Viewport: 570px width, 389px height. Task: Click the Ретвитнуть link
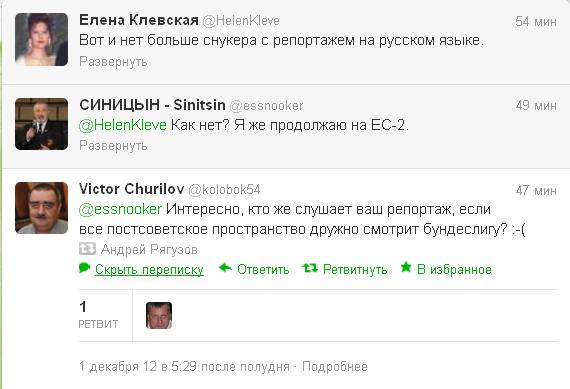(355, 269)
